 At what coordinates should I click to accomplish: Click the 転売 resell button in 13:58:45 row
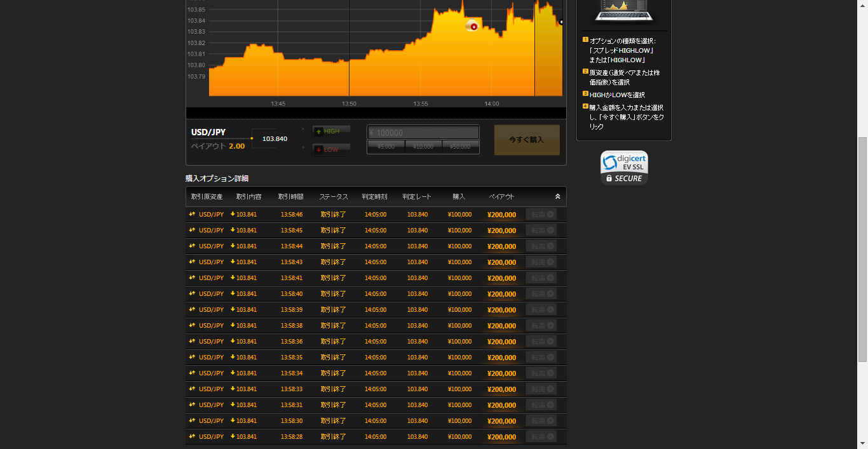(x=541, y=230)
